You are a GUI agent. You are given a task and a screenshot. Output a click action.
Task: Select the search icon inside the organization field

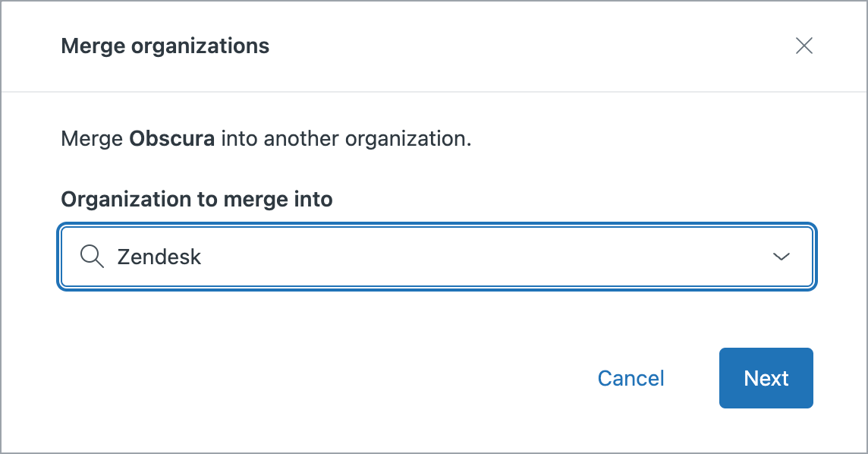[x=92, y=256]
